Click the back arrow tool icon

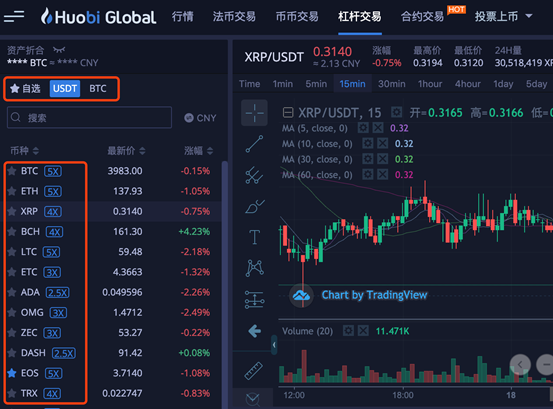[254, 331]
